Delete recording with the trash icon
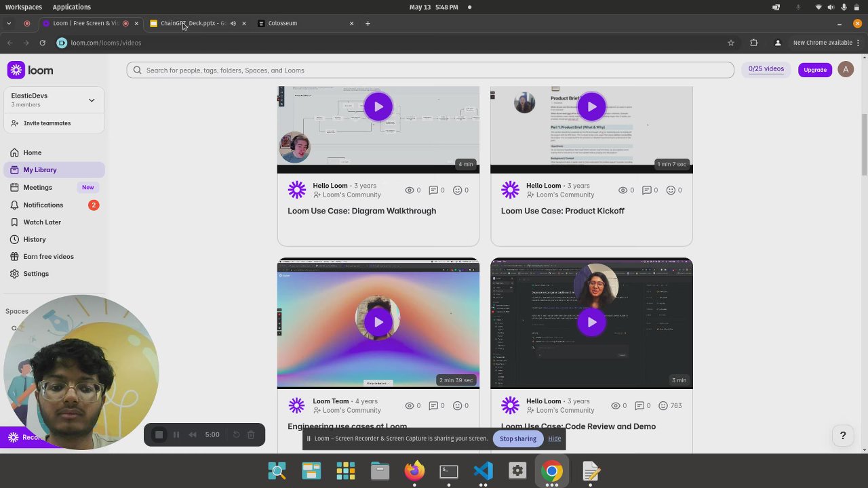868x488 pixels. pos(251,434)
